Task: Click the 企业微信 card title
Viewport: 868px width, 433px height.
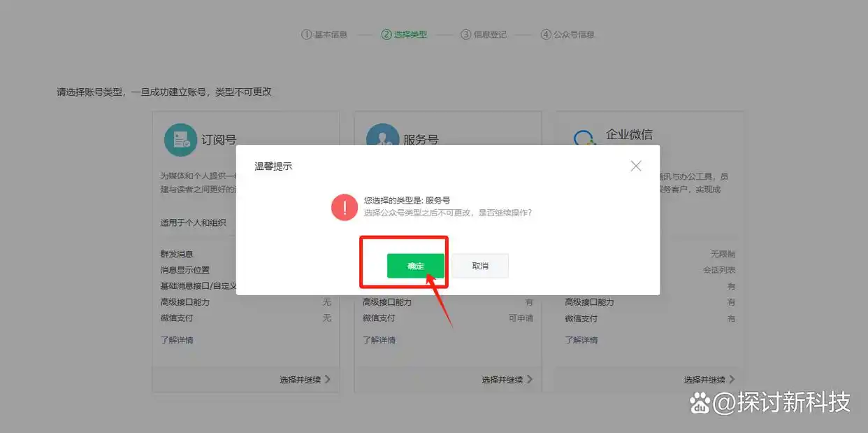Action: pos(629,134)
